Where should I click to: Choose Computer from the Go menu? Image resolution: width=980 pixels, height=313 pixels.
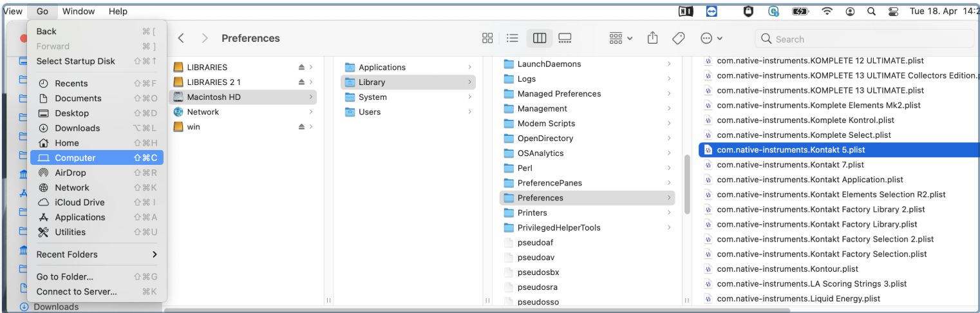coord(97,158)
